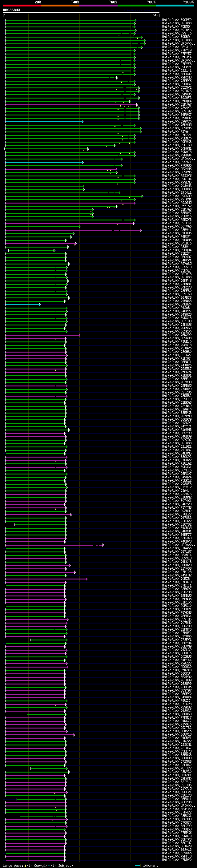Viewport: 197px width, 868px height.
Task: Select UniRef100_A3B941 label
Action: click(x=177, y=230)
